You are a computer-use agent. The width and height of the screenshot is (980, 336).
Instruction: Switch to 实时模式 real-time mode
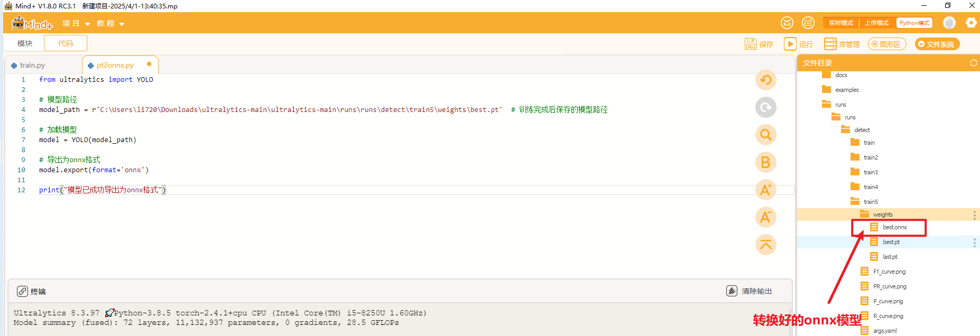click(840, 23)
